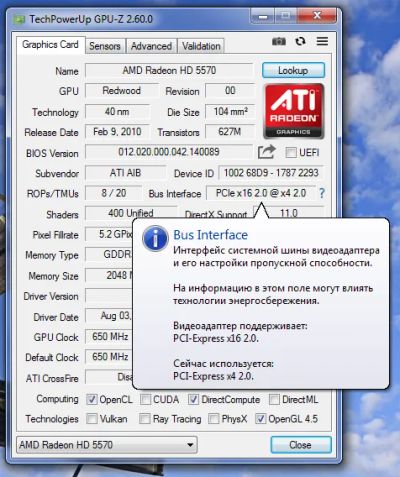Screen dimensions: 400x477
Task: Open the Advanced tab
Action: click(x=151, y=46)
